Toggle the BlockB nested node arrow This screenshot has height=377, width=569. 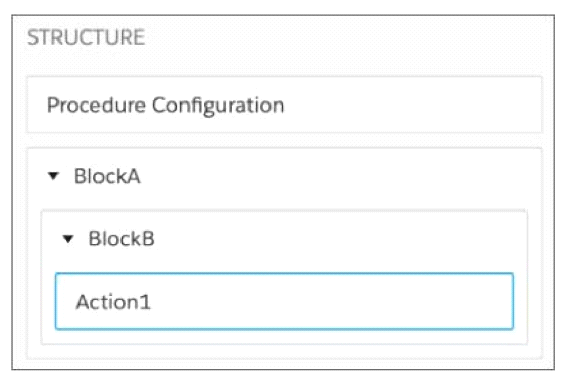(x=68, y=239)
